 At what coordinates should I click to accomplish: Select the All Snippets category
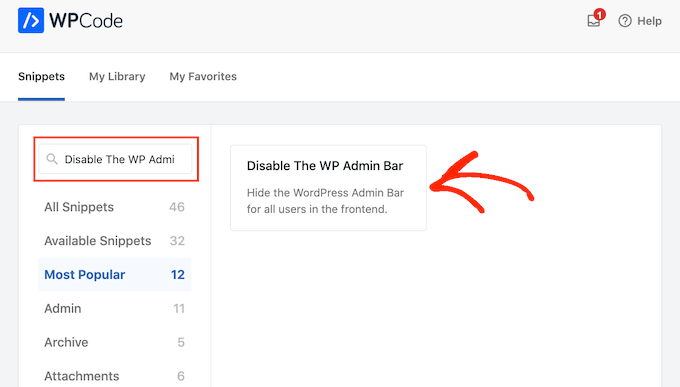pyautogui.click(x=114, y=207)
